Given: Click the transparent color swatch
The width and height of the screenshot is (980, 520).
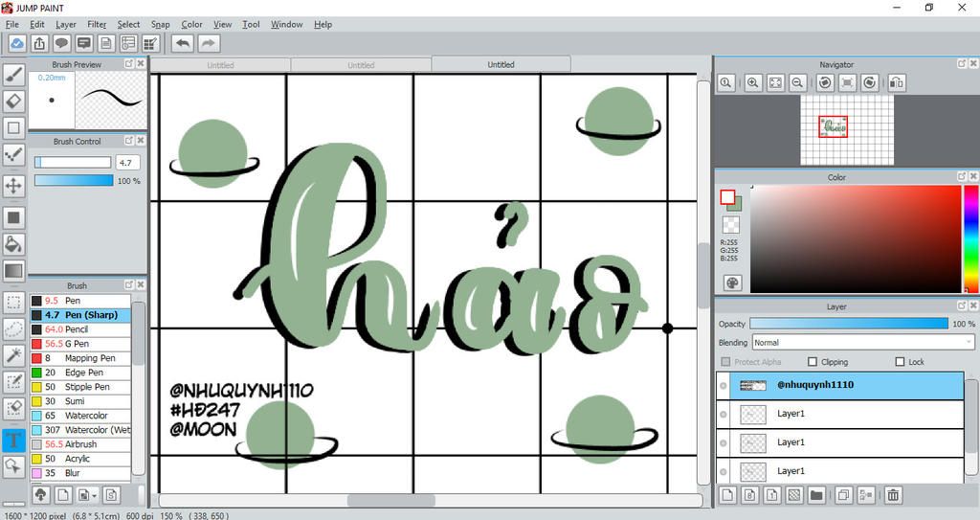Looking at the screenshot, I should click(730, 225).
